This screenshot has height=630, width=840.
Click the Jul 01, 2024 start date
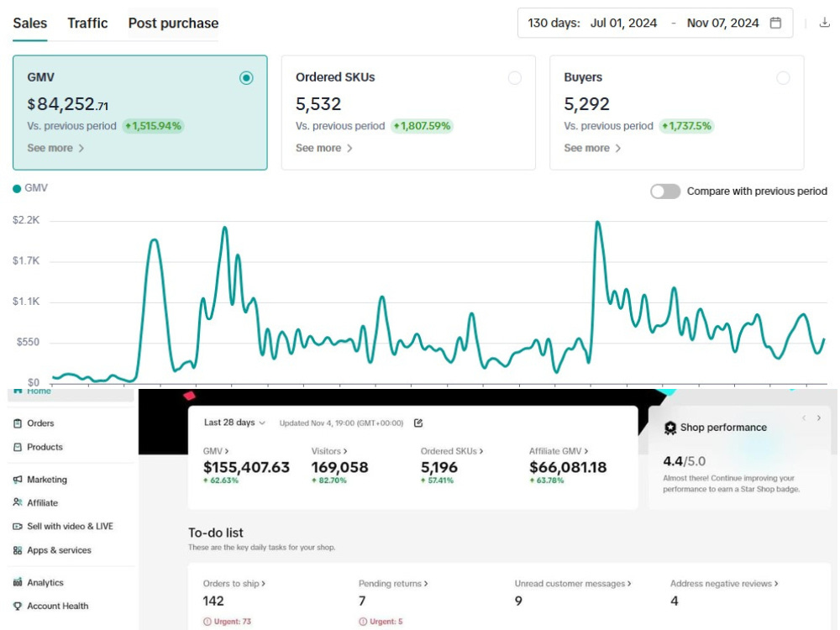[623, 23]
